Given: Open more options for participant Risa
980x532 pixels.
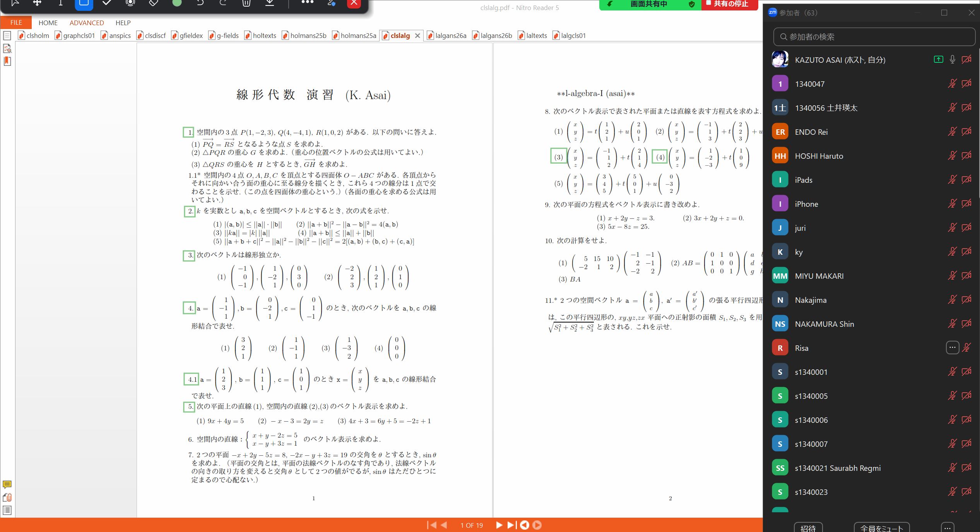Looking at the screenshot, I should coord(952,348).
